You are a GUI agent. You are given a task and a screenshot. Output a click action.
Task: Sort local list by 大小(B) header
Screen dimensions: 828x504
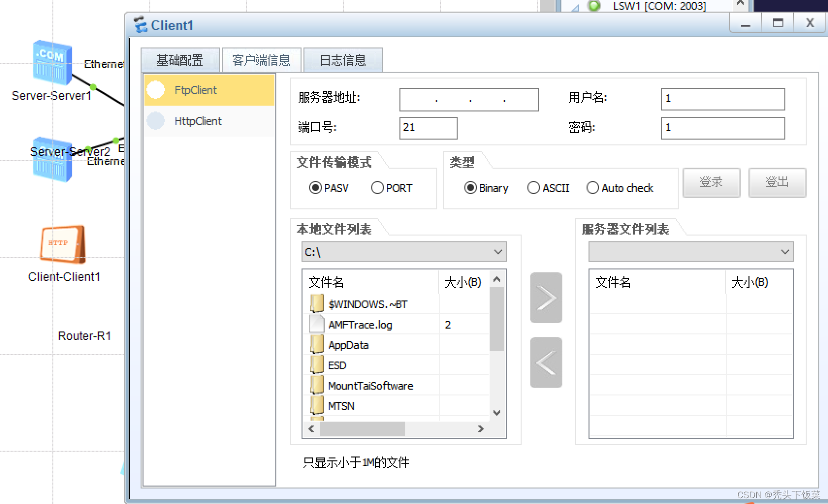(464, 282)
